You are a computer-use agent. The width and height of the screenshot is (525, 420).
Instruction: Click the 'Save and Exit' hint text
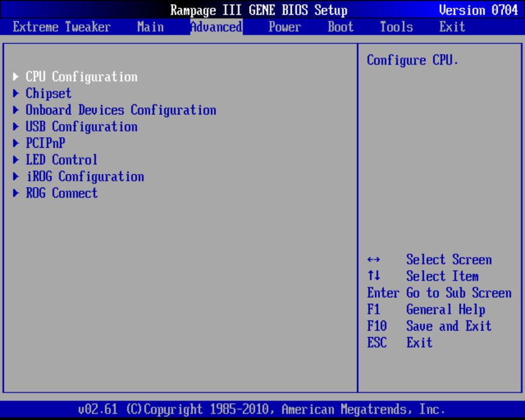click(x=449, y=326)
